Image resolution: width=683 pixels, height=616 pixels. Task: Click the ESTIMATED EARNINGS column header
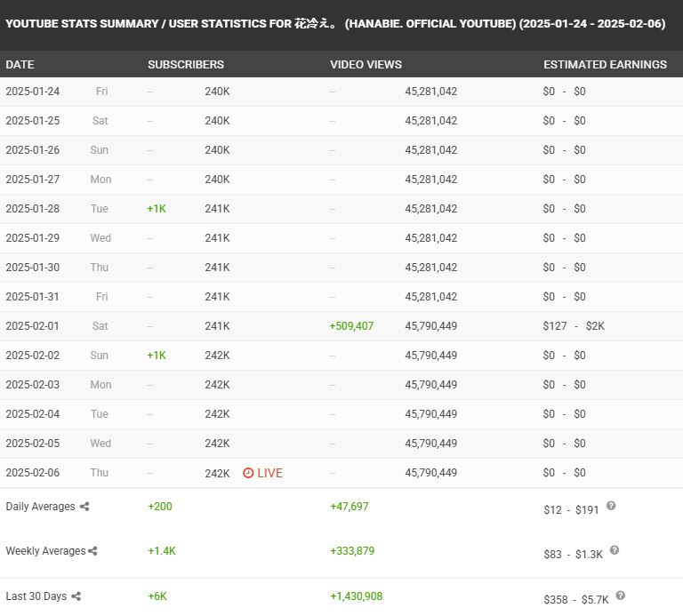[605, 64]
